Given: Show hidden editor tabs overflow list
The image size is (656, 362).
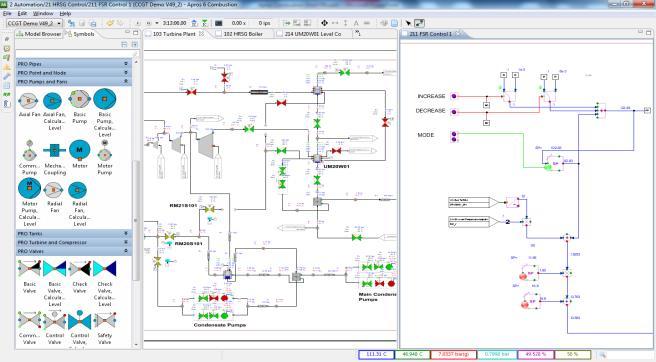Looking at the screenshot, I should [358, 33].
